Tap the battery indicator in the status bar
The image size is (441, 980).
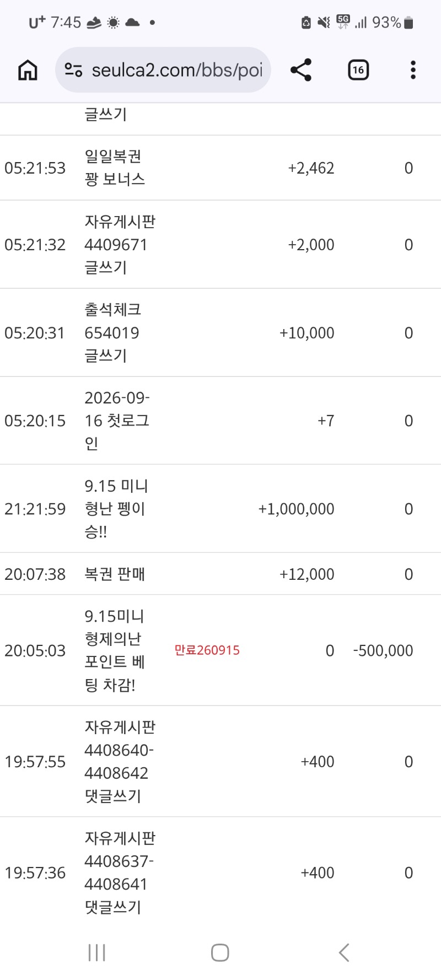point(408,23)
